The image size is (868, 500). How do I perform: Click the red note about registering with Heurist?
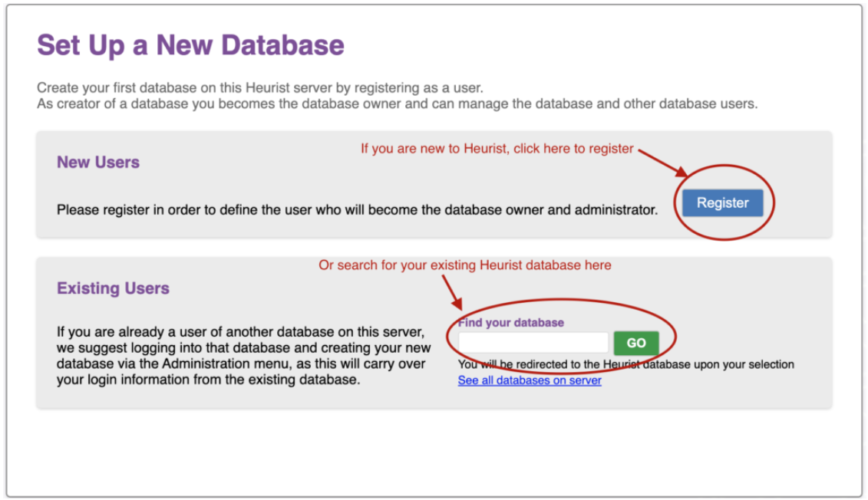[x=497, y=149]
